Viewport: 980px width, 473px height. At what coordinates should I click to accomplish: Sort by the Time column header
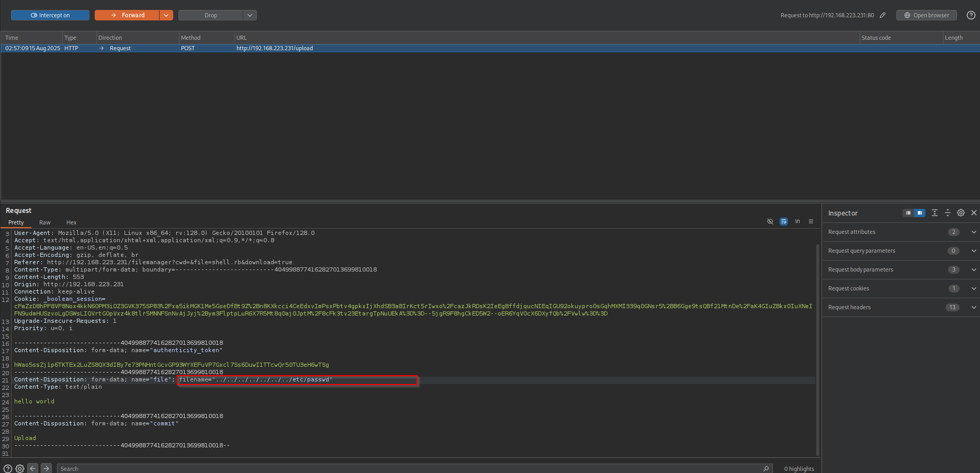pos(32,38)
